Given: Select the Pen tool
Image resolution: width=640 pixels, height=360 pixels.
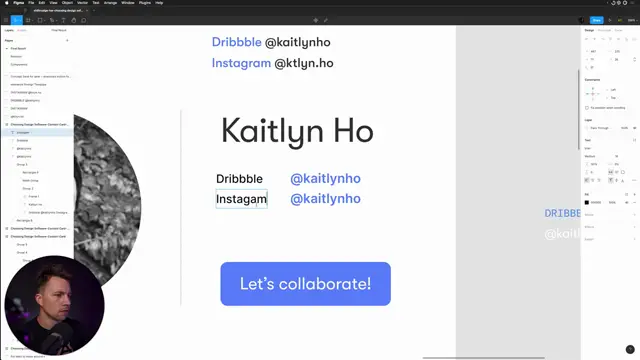Looking at the screenshot, I should [52, 20].
